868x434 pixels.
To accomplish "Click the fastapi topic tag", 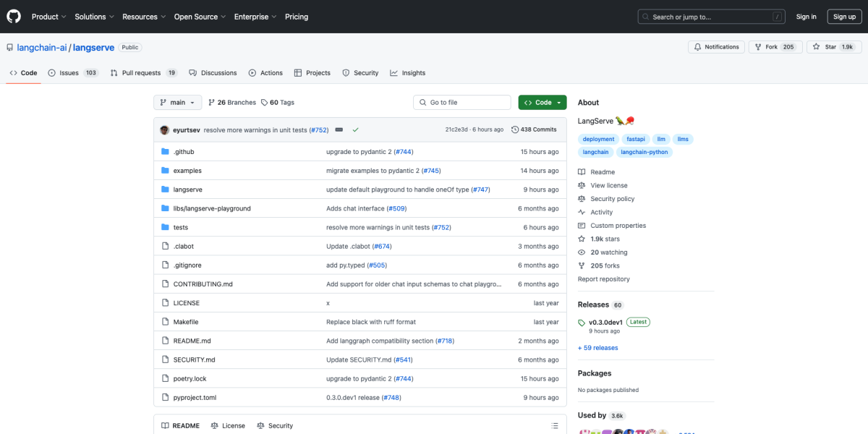I will [x=635, y=139].
